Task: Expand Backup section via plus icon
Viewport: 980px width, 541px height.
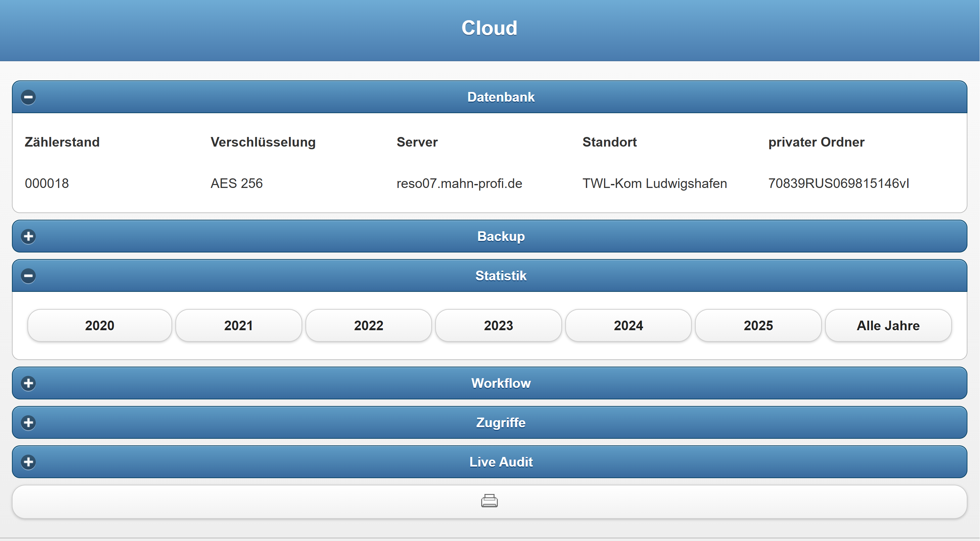Action: 28,236
